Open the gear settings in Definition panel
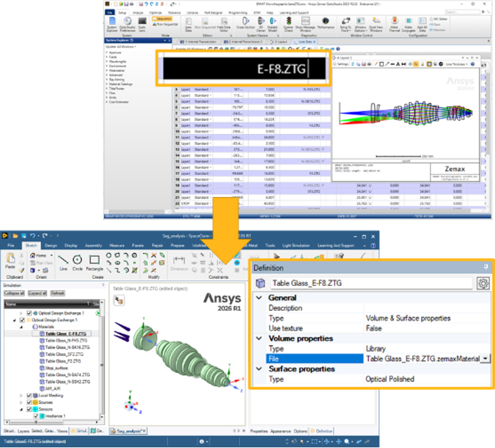The height and width of the screenshot is (448, 495). (483, 283)
